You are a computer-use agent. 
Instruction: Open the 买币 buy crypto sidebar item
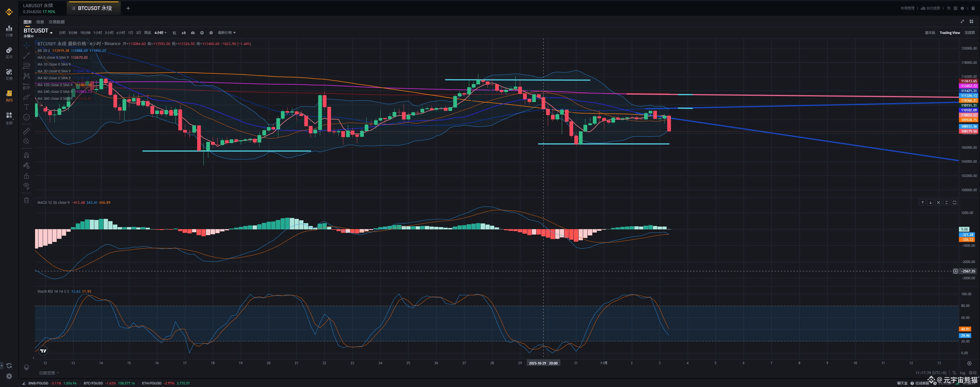click(x=9, y=52)
